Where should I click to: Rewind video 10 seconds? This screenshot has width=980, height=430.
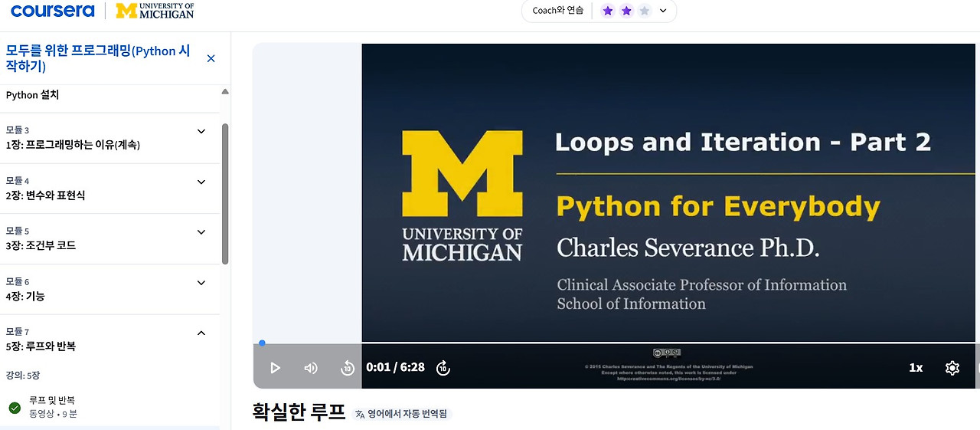(347, 368)
